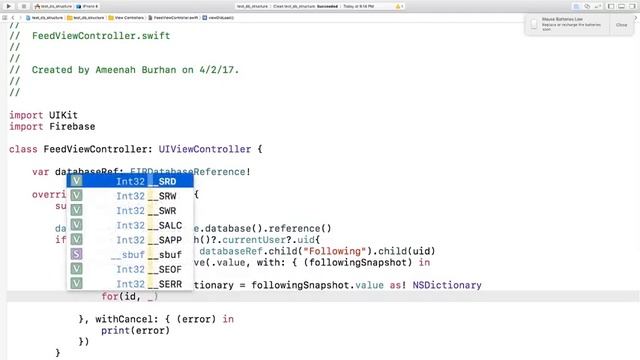Toggle the Utilities panel visibility
Screen dimensions: 640x360
[x=632, y=7]
